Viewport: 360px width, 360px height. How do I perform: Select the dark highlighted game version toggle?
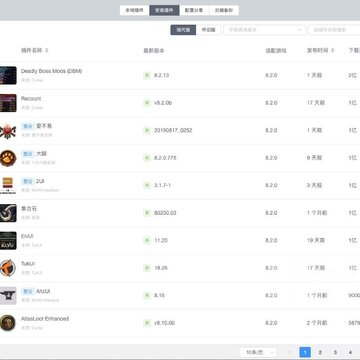(183, 30)
